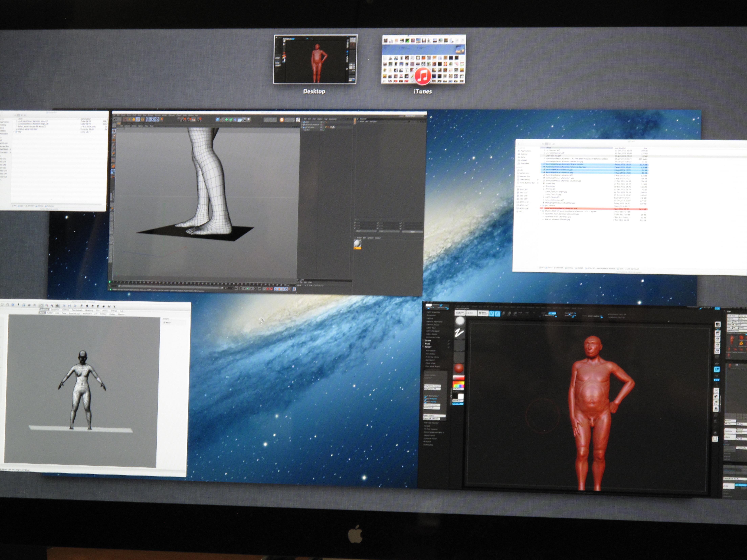Select the material ball in Cinema 4D
The height and width of the screenshot is (560, 747).
pos(357,243)
